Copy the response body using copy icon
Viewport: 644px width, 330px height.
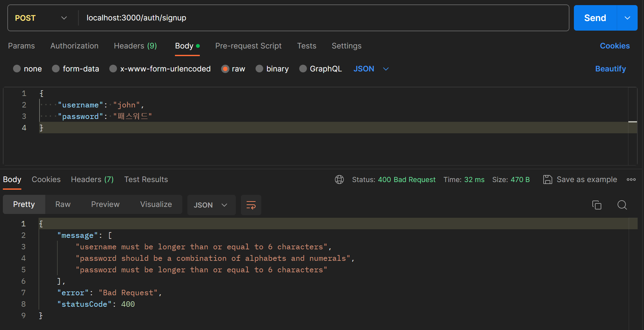[x=597, y=205]
